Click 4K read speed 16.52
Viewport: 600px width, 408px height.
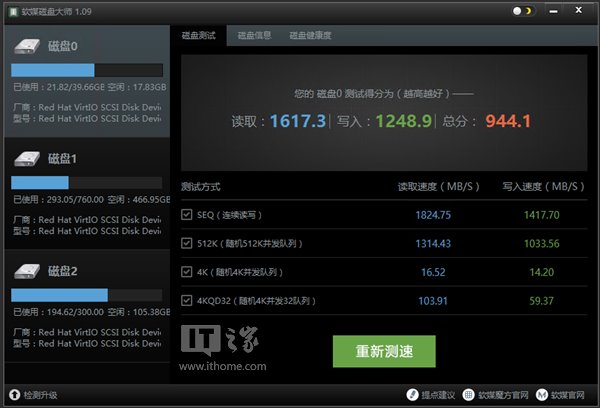433,272
